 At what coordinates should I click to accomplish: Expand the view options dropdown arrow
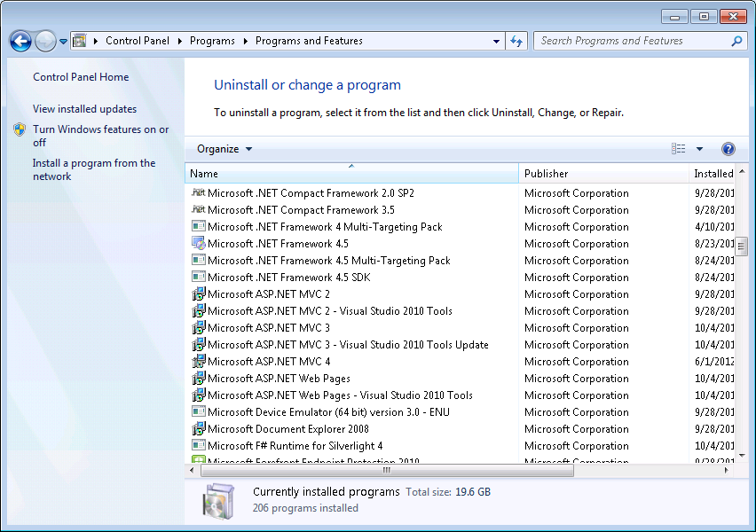pos(699,149)
